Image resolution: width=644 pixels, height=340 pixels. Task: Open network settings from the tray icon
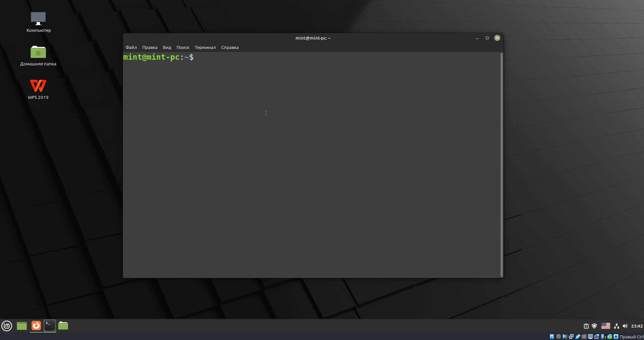click(x=617, y=326)
